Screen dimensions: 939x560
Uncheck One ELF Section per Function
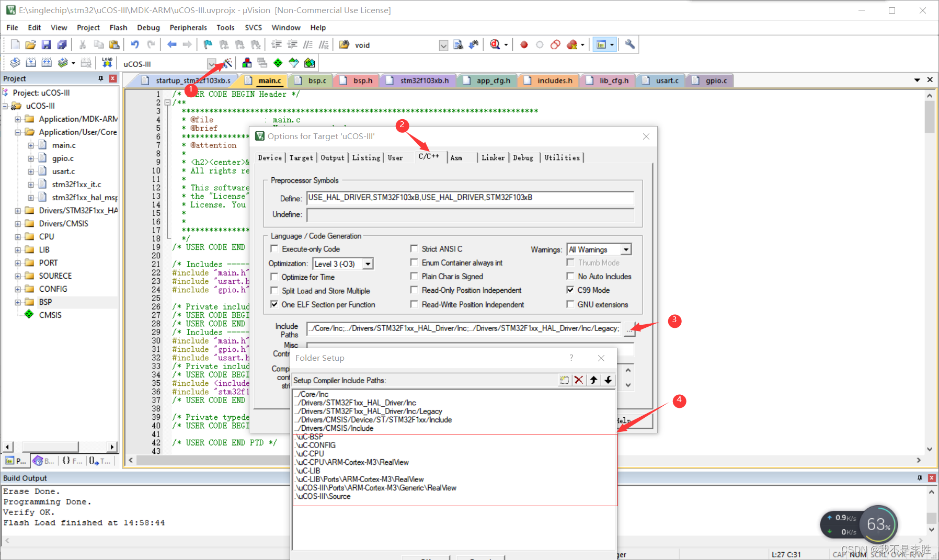(274, 304)
